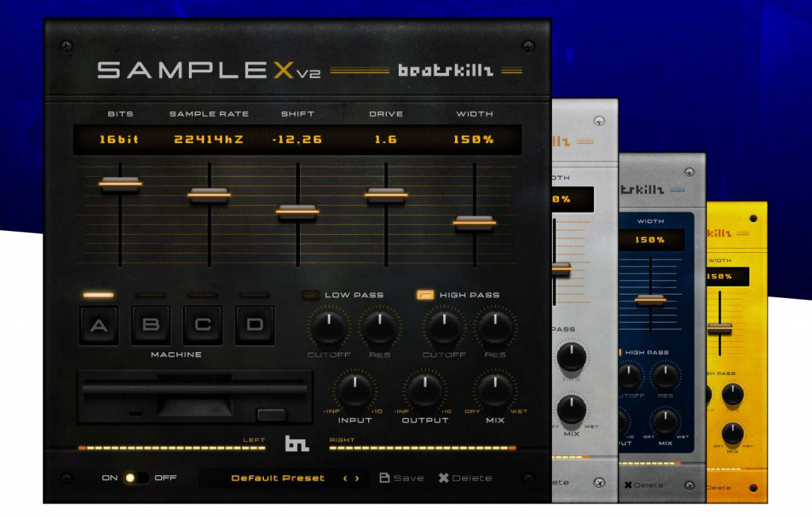The image size is (812, 517).
Task: Click Delete in the blue window
Action: point(644,484)
